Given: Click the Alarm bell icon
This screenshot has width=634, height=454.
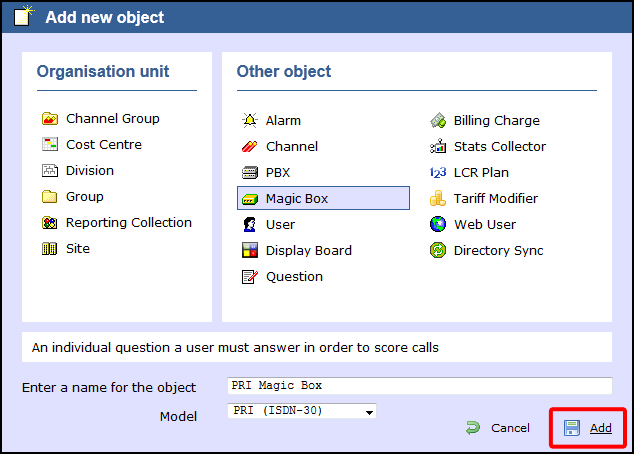Looking at the screenshot, I should (x=249, y=120).
